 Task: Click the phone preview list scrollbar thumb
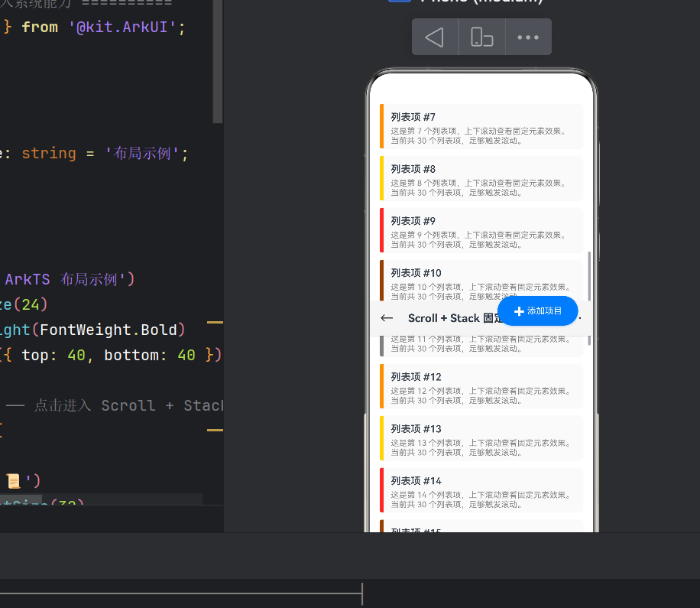pyautogui.click(x=589, y=298)
